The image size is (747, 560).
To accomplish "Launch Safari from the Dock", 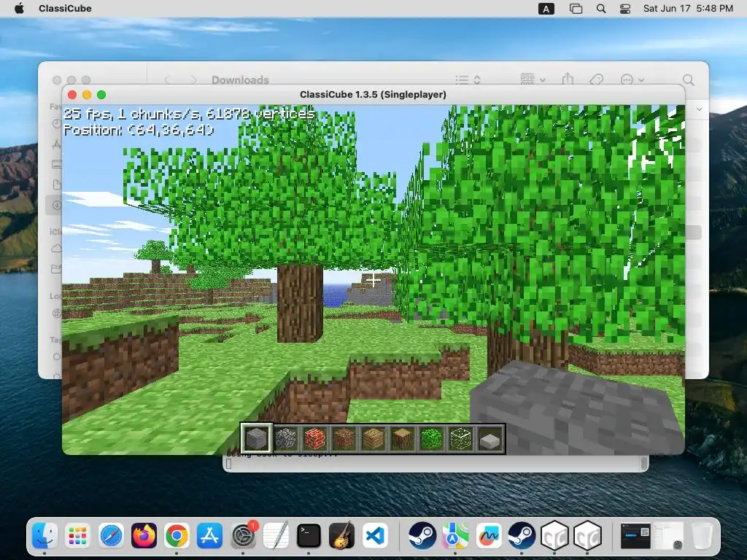I will pyautogui.click(x=111, y=535).
